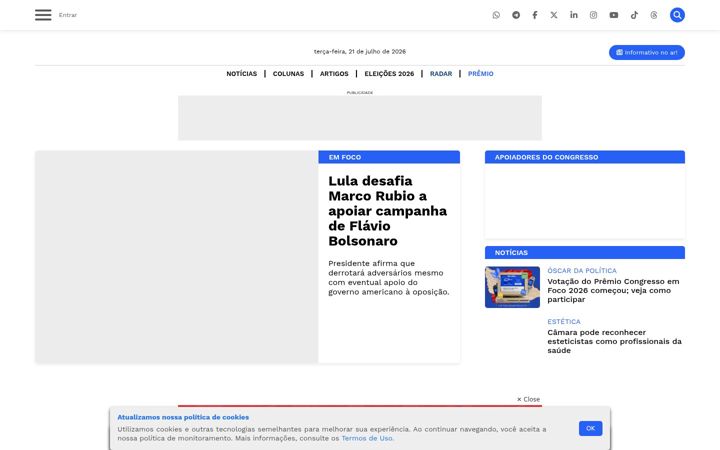Viewport: 720px width, 450px height.
Task: Open the ELEIÇÕES 2026 menu item
Action: (x=389, y=73)
